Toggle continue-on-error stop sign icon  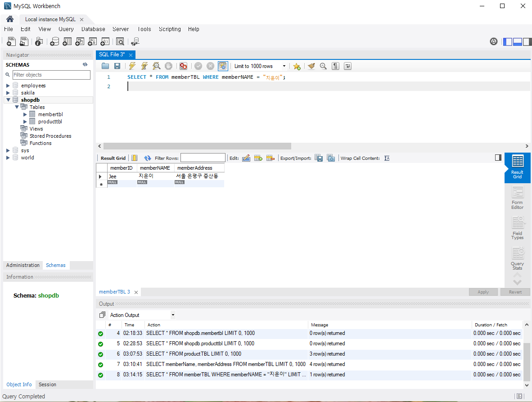point(183,66)
